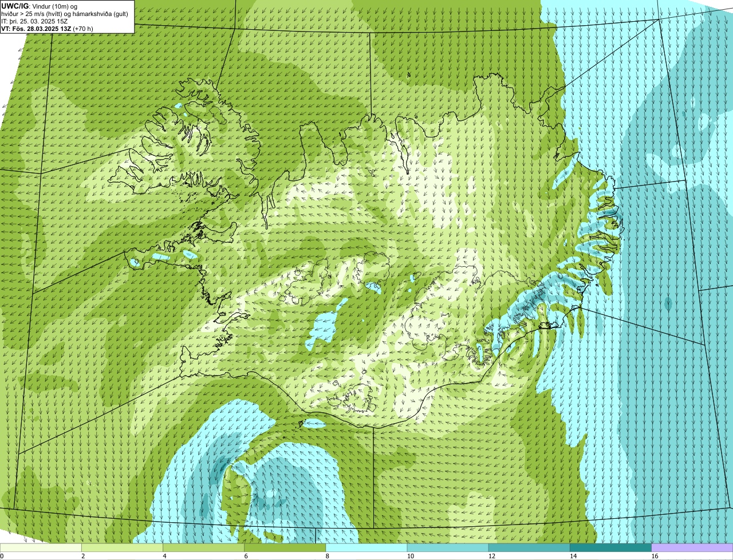The height and width of the screenshot is (560, 733).
Task: Click the '10' label on the color scale
Action: tap(411, 556)
